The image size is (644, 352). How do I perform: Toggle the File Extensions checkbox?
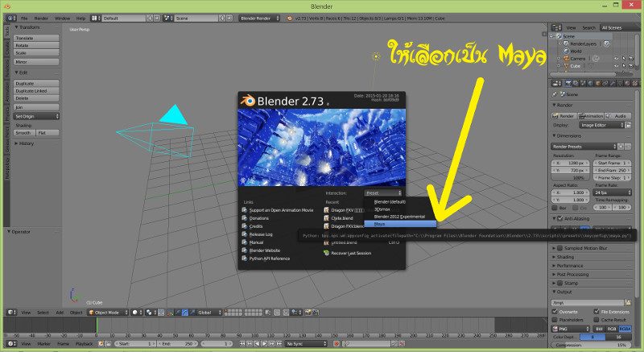click(x=597, y=312)
